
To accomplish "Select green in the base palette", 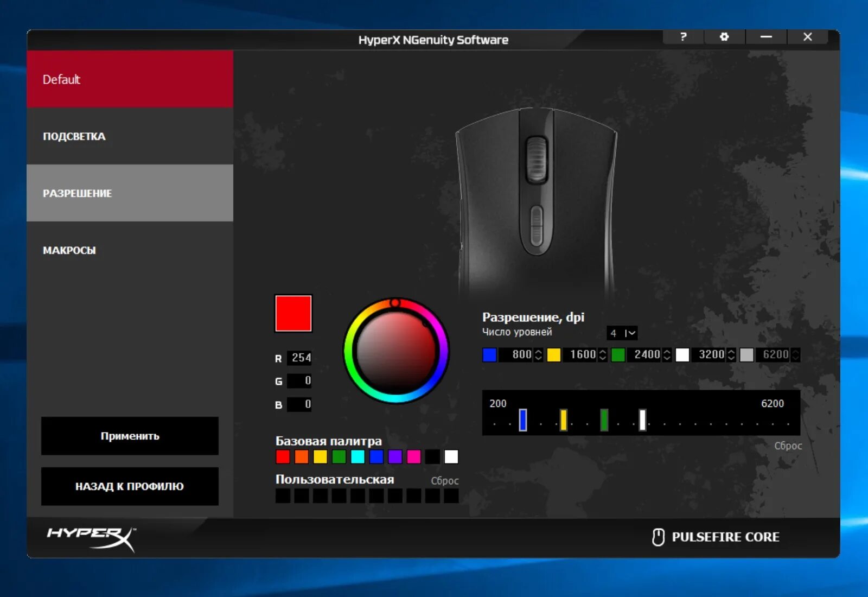I will click(x=339, y=457).
